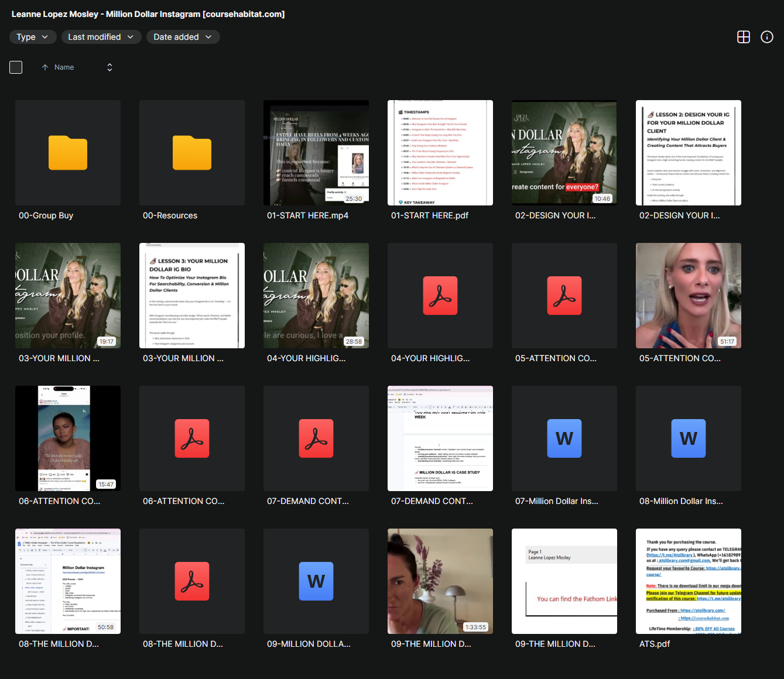Click the Word icon for 09-MILLION DOLLA
The height and width of the screenshot is (679, 784).
point(316,581)
